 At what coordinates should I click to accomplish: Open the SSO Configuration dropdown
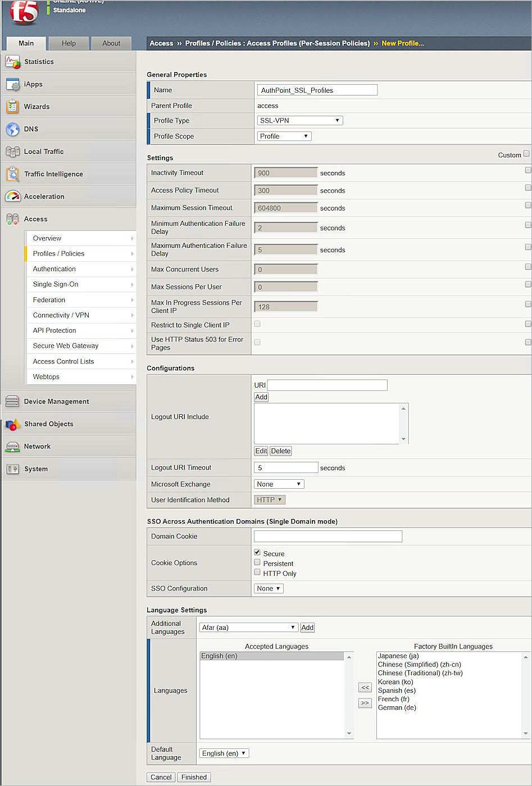coord(268,588)
